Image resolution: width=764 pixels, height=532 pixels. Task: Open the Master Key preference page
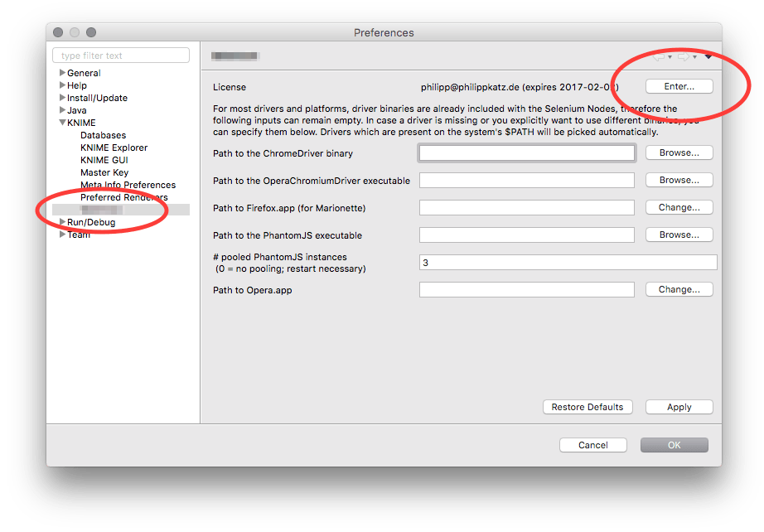(x=104, y=172)
